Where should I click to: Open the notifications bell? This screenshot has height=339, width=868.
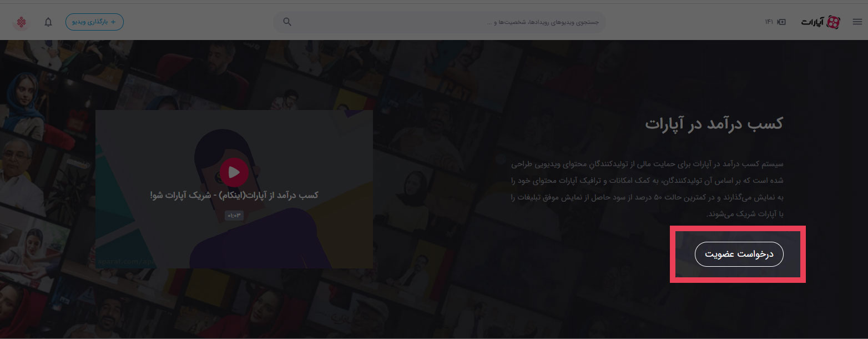click(48, 22)
